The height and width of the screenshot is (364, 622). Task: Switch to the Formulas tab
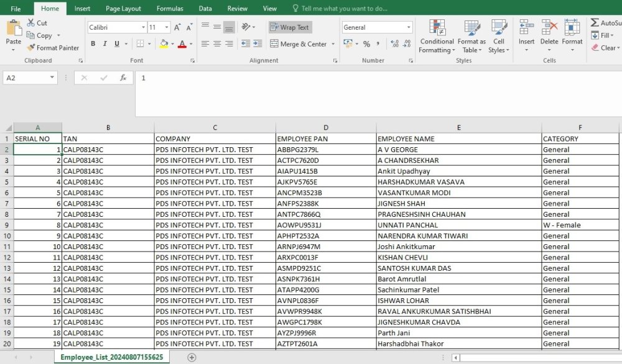(170, 8)
